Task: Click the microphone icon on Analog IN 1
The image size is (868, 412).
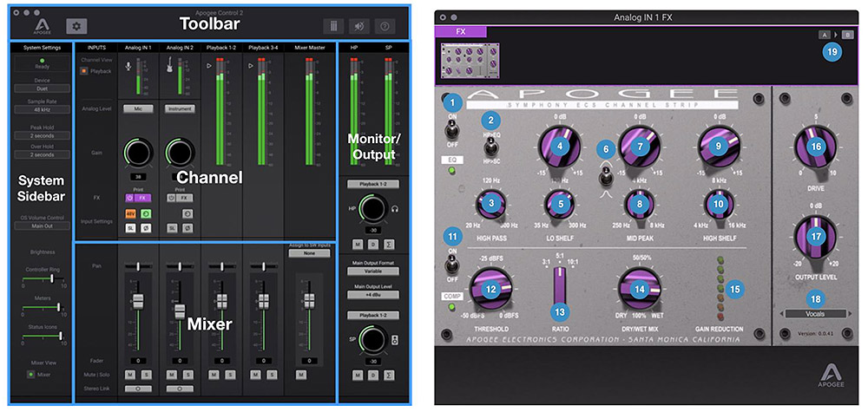Action: tap(128, 67)
